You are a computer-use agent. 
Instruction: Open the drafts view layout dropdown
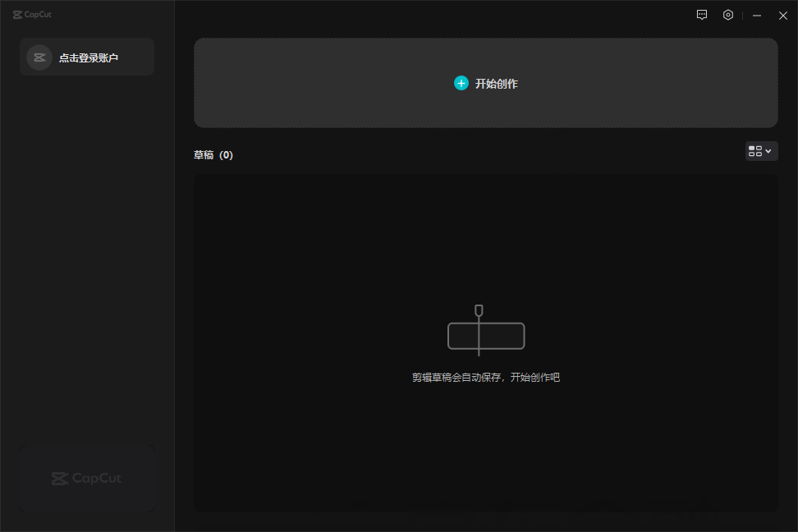(x=761, y=151)
